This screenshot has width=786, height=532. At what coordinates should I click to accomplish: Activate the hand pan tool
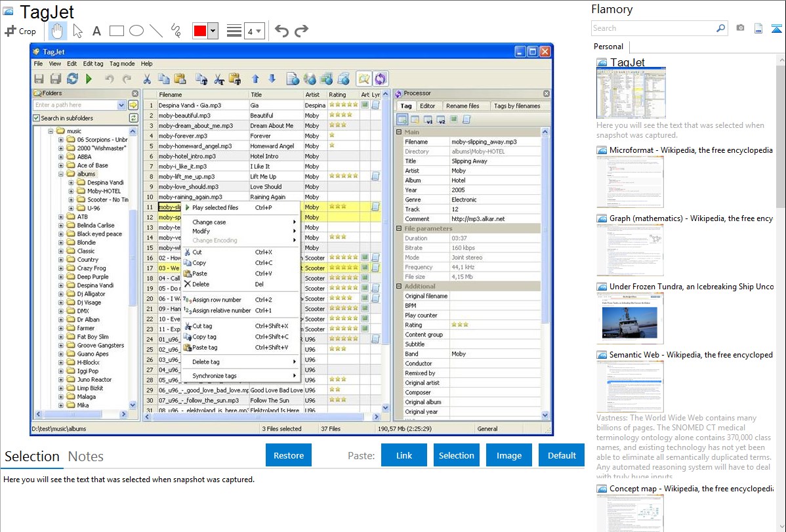(x=57, y=31)
